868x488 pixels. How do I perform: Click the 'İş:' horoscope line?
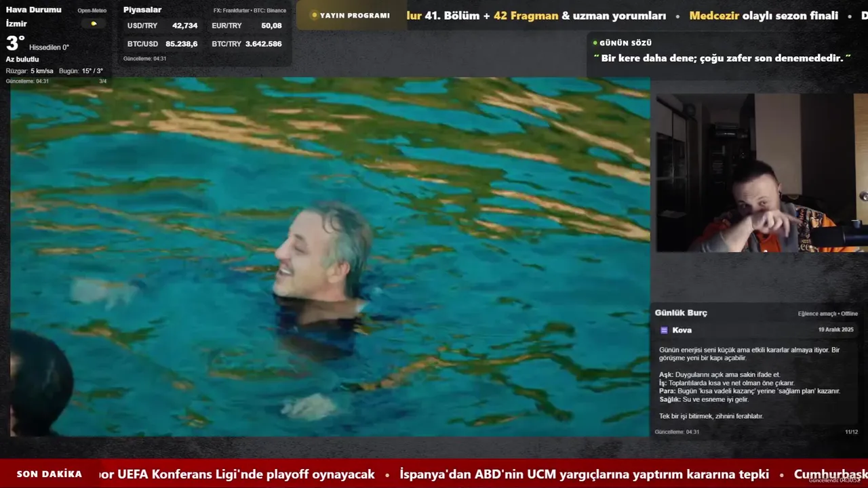tap(726, 383)
